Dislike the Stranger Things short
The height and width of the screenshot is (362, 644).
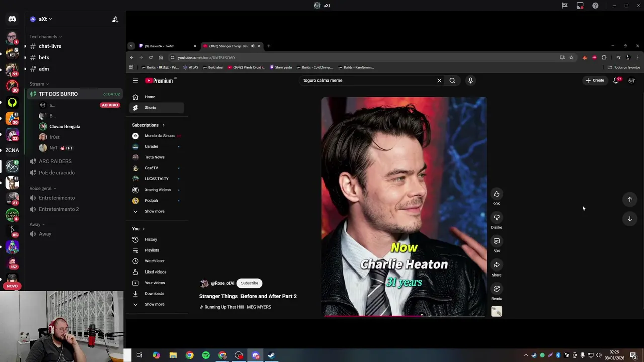click(x=496, y=218)
